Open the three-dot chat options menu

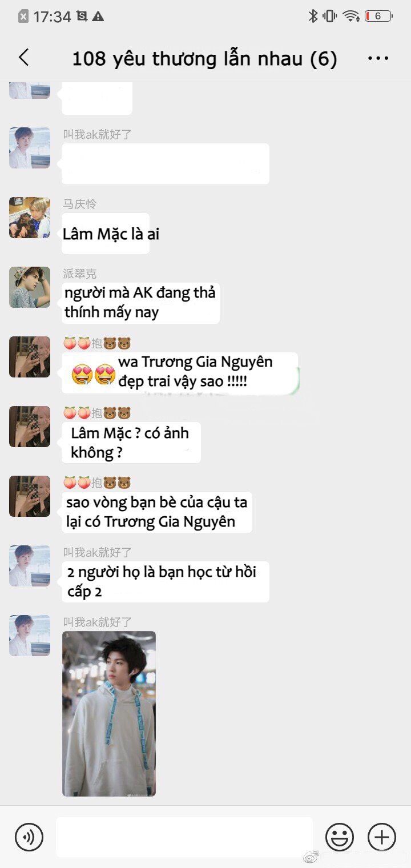pyautogui.click(x=378, y=58)
